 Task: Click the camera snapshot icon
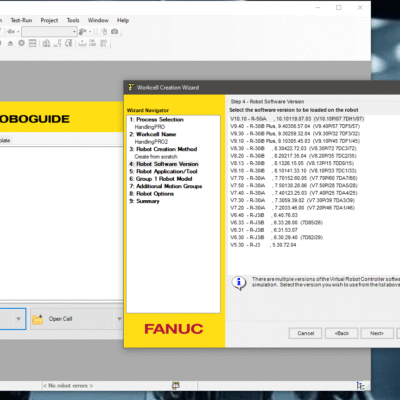point(114,31)
